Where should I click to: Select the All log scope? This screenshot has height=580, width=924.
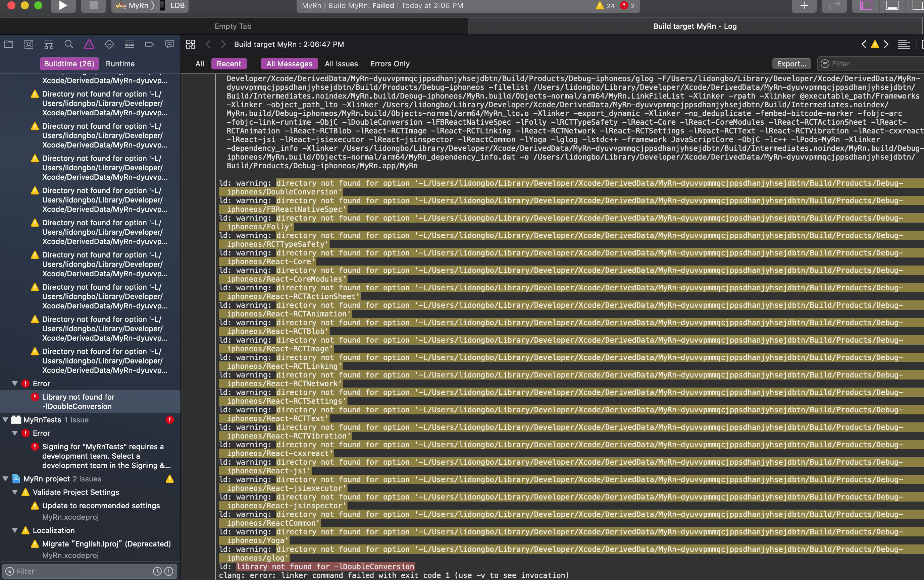[200, 64]
